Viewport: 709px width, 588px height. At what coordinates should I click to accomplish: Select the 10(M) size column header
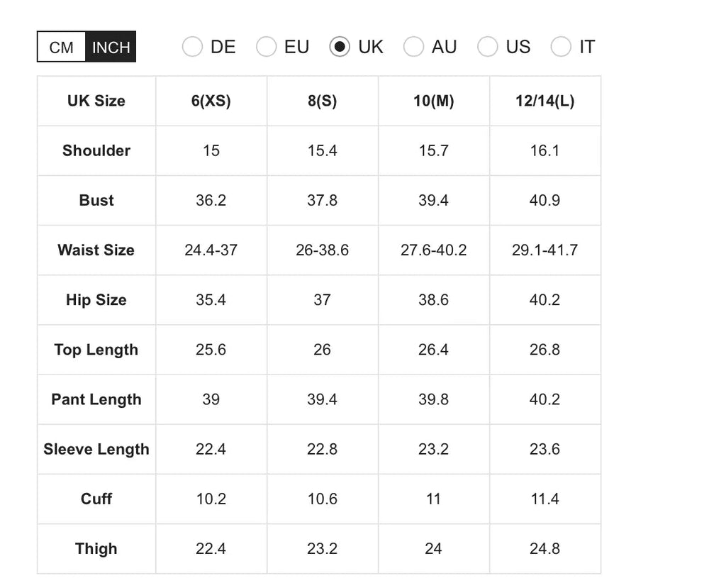pyautogui.click(x=433, y=101)
